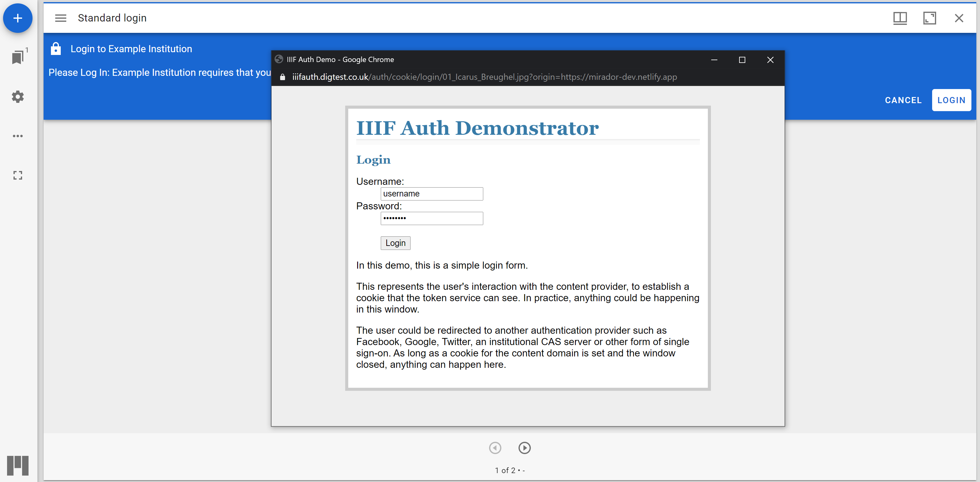
Task: Submit the form with the Login button
Action: pos(395,243)
